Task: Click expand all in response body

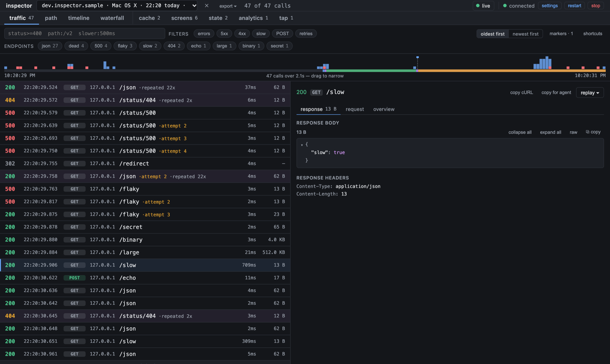Action: (x=551, y=132)
